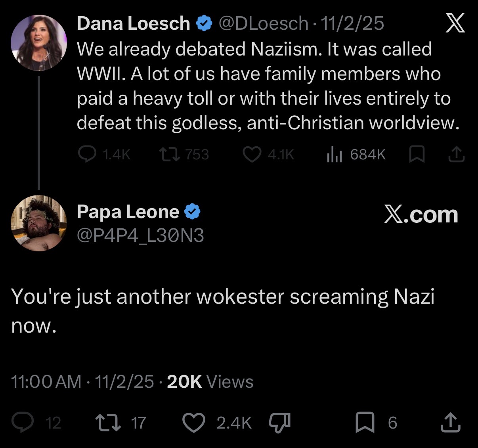Open the 20K Views count

pos(210,381)
